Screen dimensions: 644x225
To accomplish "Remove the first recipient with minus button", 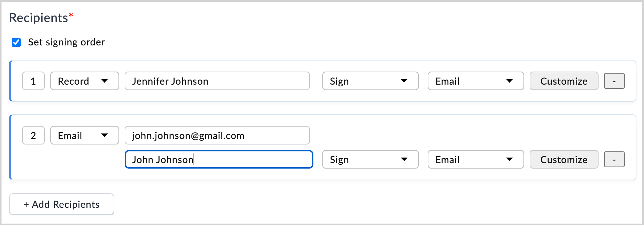I will point(614,81).
